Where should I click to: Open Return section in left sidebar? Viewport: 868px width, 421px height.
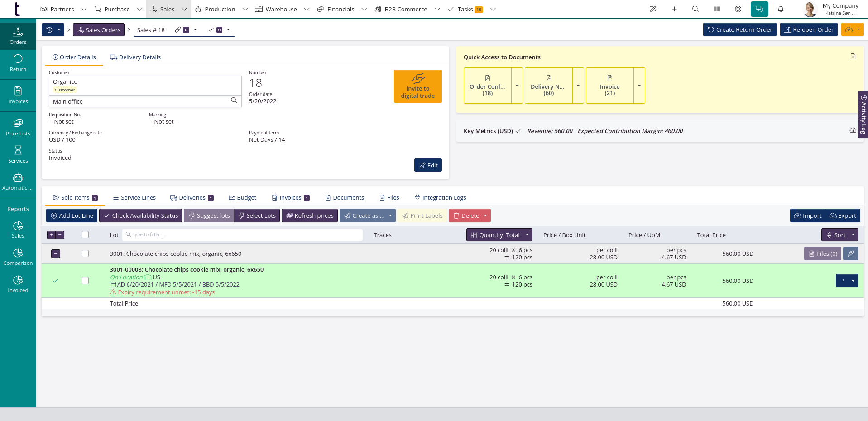click(18, 63)
